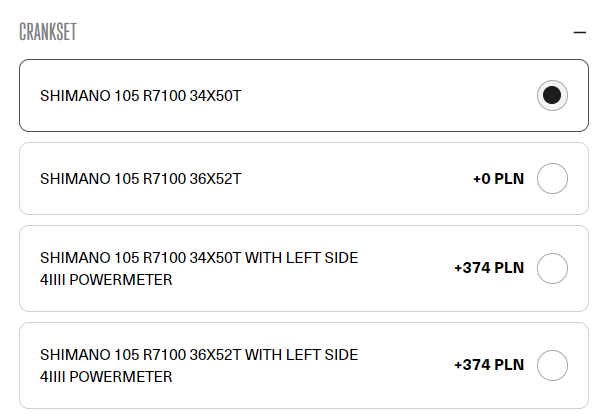610x419 pixels.
Task: Choose the 34X50T with 4iiii powermeter radio button
Action: 552,268
